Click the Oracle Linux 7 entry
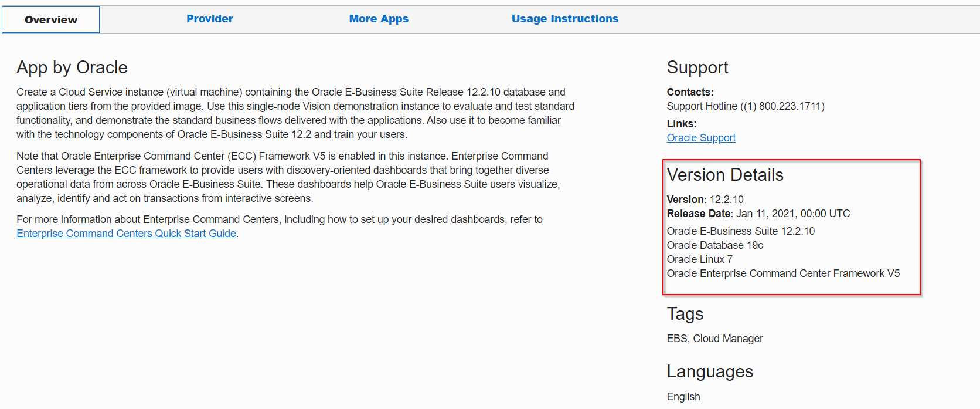This screenshot has width=980, height=409. click(x=699, y=259)
